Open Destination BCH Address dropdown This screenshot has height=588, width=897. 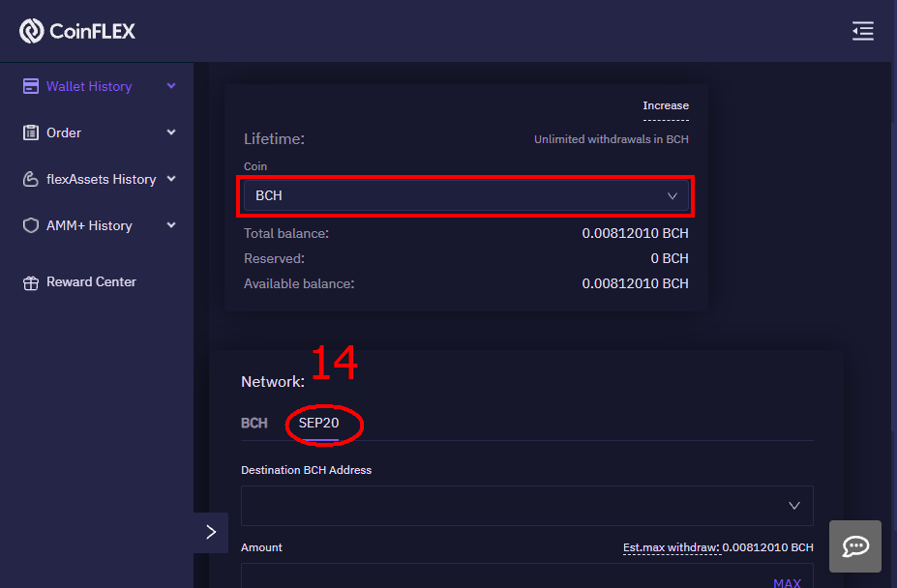point(526,506)
